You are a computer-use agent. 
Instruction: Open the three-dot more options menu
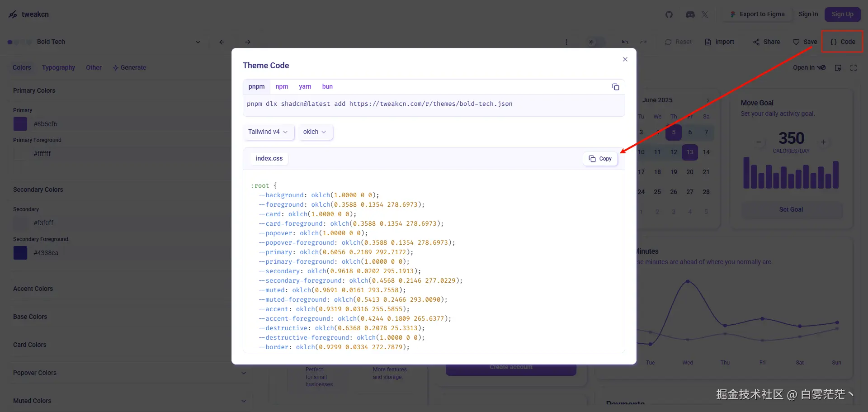coord(566,42)
